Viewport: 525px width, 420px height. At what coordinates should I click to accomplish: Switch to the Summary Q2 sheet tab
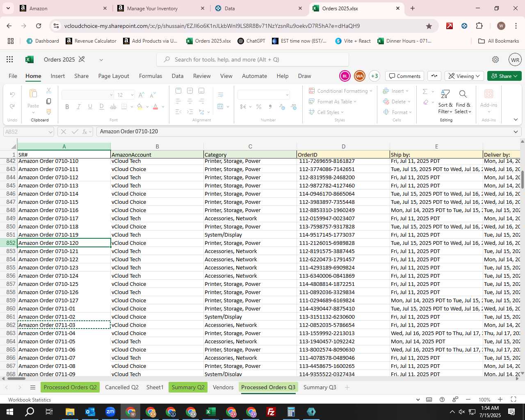(188, 387)
